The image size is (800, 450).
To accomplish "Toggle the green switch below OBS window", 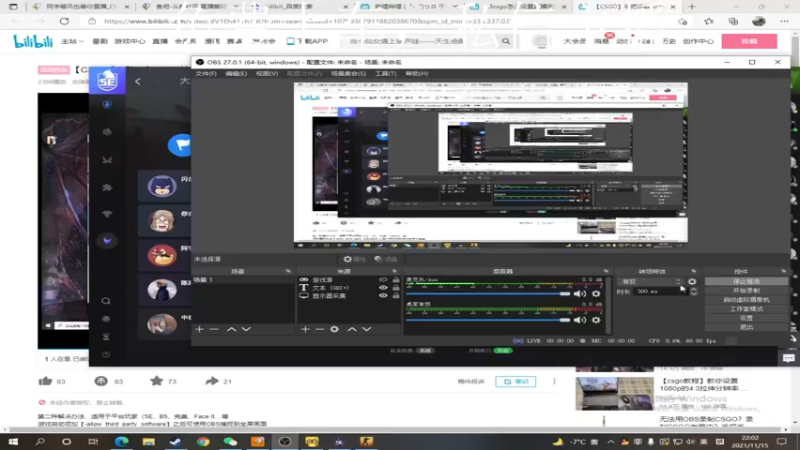I will point(503,351).
